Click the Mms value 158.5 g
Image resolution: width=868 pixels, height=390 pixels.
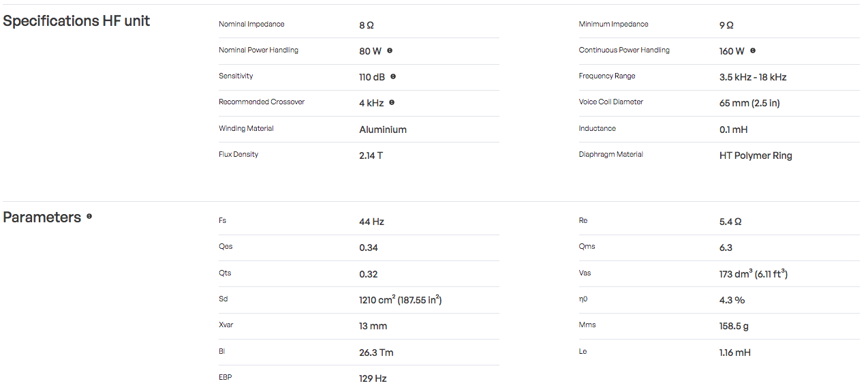pos(734,326)
